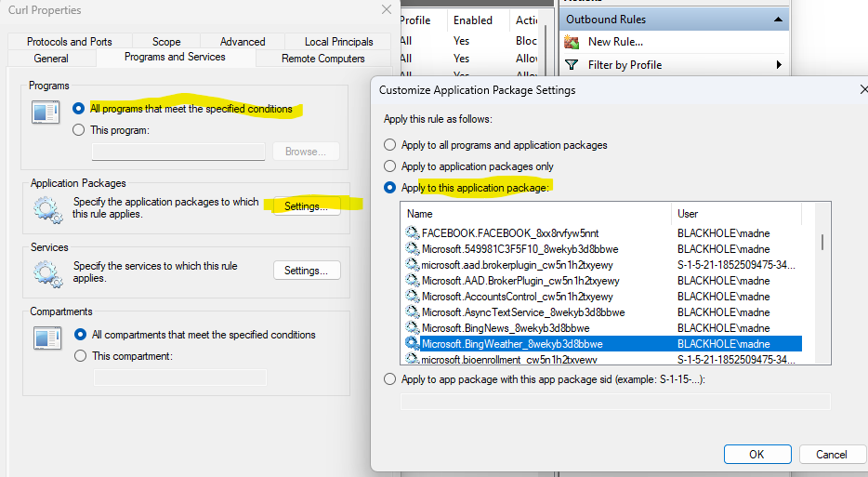Open Application Packages Settings button

tap(307, 206)
